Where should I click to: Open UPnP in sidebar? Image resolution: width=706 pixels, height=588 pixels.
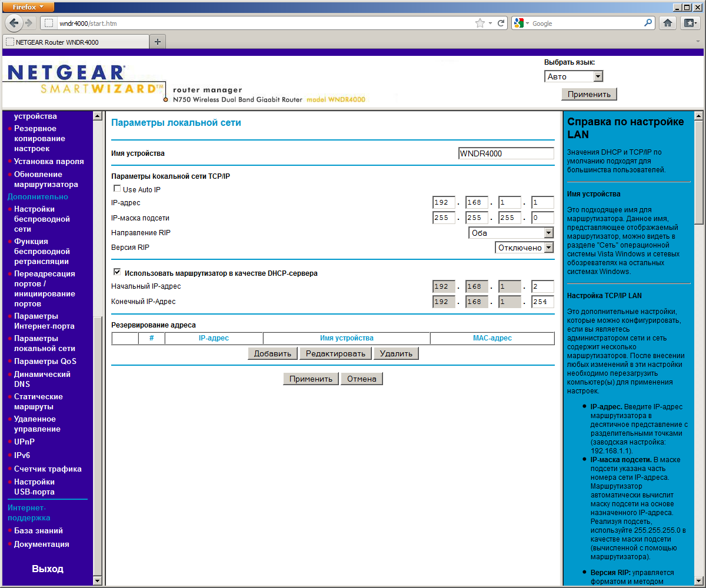click(25, 442)
